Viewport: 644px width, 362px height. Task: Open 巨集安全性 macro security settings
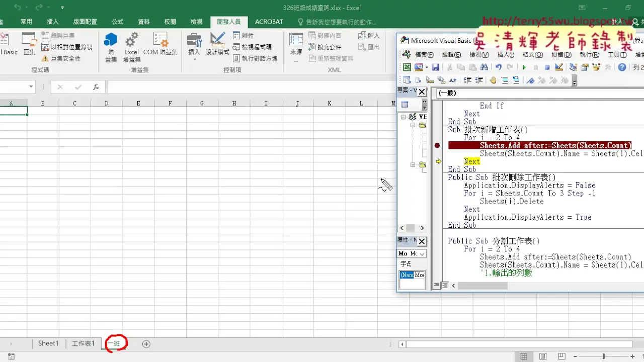coord(61,58)
